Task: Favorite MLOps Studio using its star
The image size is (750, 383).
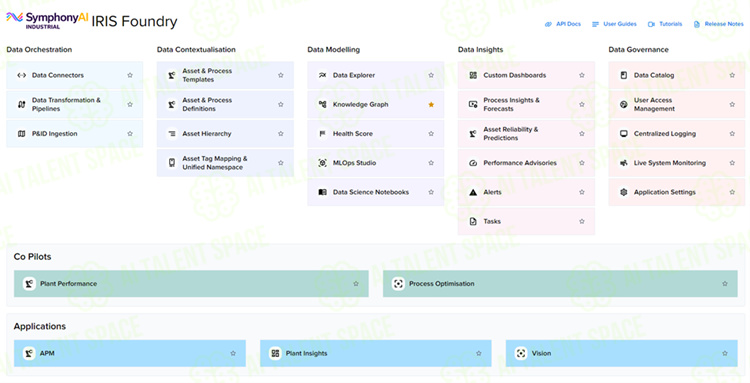Action: [431, 163]
